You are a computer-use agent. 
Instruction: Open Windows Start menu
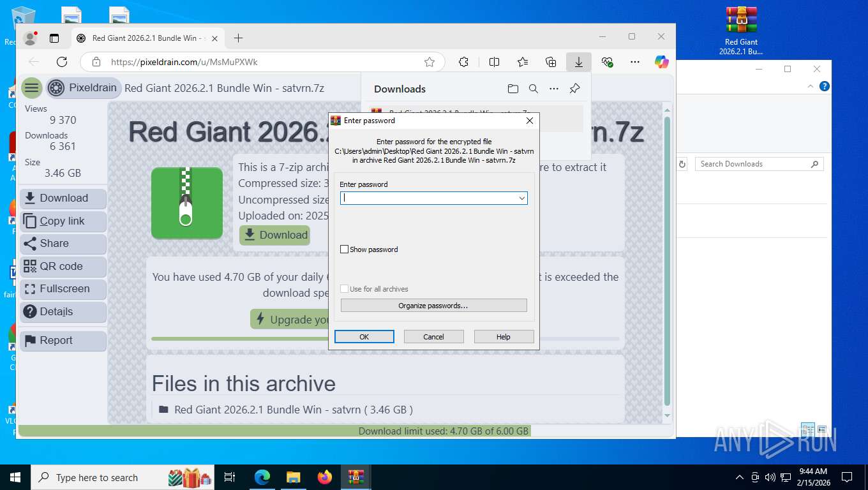point(15,477)
